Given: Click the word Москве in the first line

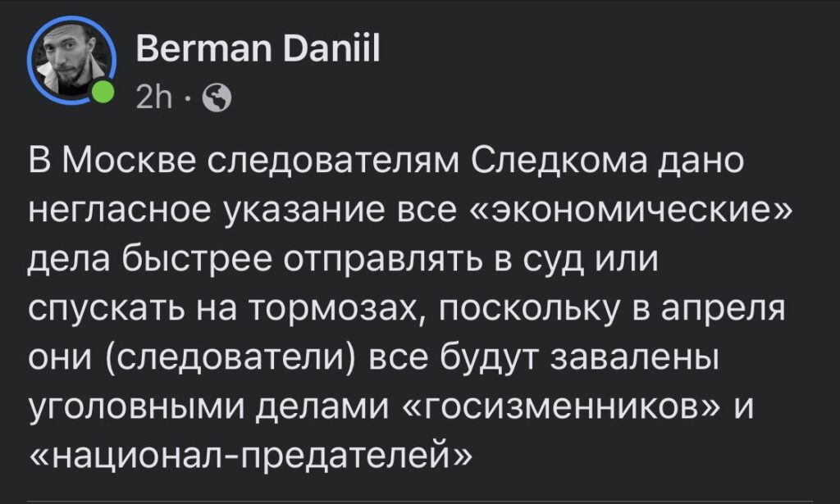Looking at the screenshot, I should [135, 161].
